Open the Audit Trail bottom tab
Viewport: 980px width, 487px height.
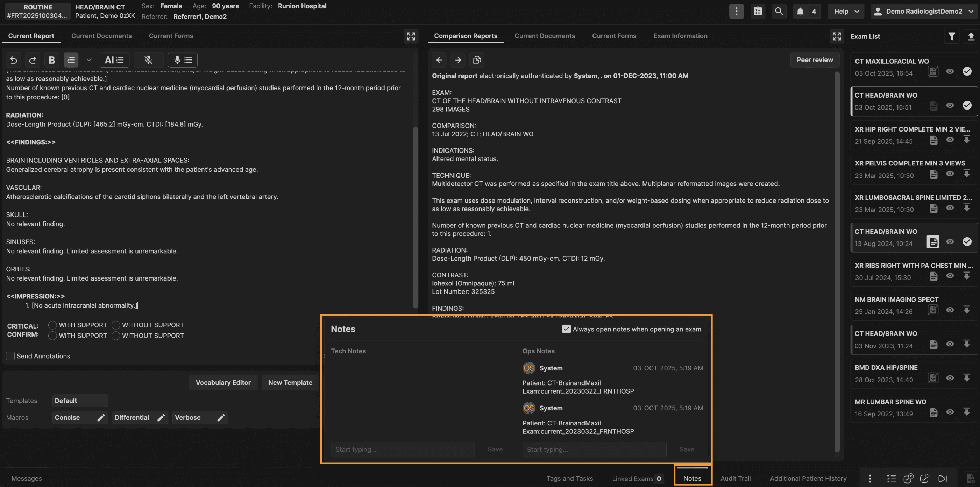coord(735,478)
